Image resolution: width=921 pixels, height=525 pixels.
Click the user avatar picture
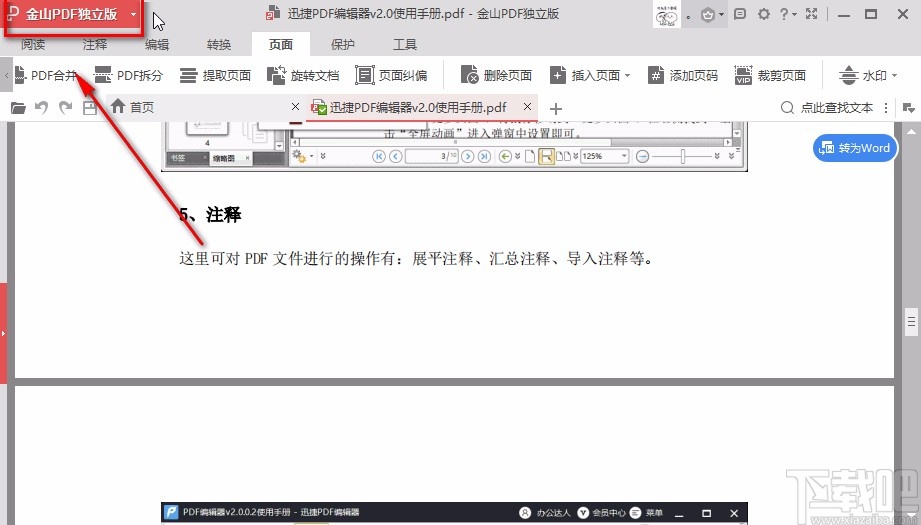[x=667, y=14]
